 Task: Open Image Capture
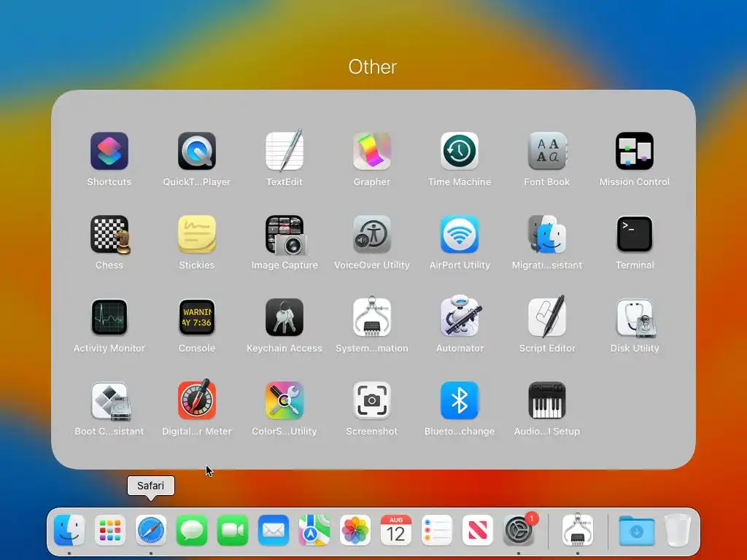pyautogui.click(x=285, y=234)
